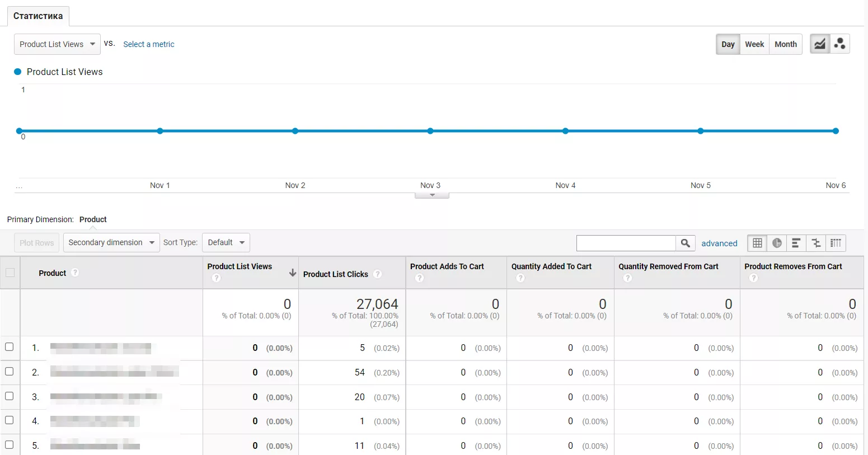Sort by Product Adds To Cart column

click(447, 266)
